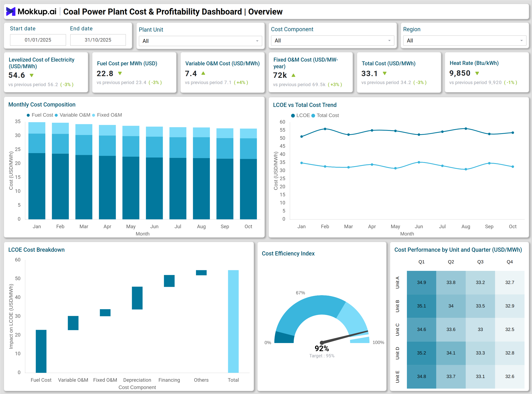
Task: Click the Total Cost data point for Jun
Action: tap(419, 162)
